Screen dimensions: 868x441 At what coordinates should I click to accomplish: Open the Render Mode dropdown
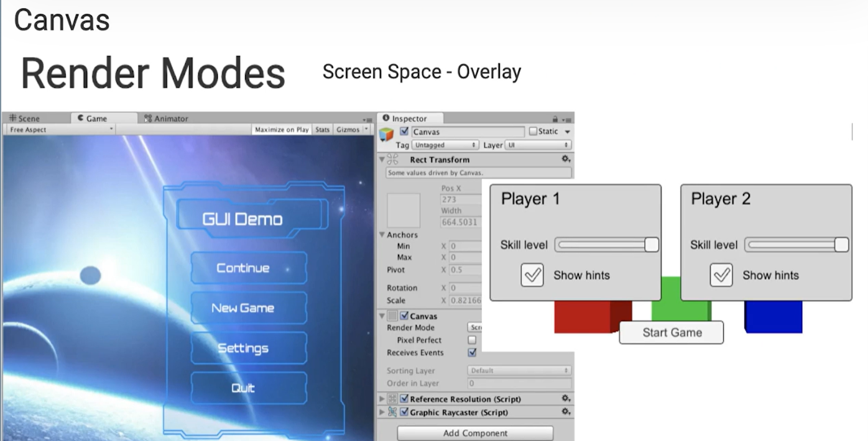click(474, 328)
